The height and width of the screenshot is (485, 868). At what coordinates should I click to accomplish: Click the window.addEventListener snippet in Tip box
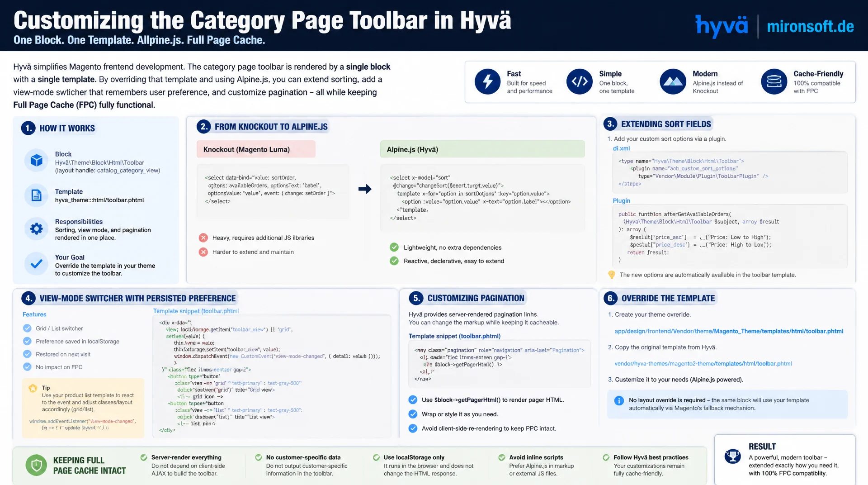click(82, 424)
